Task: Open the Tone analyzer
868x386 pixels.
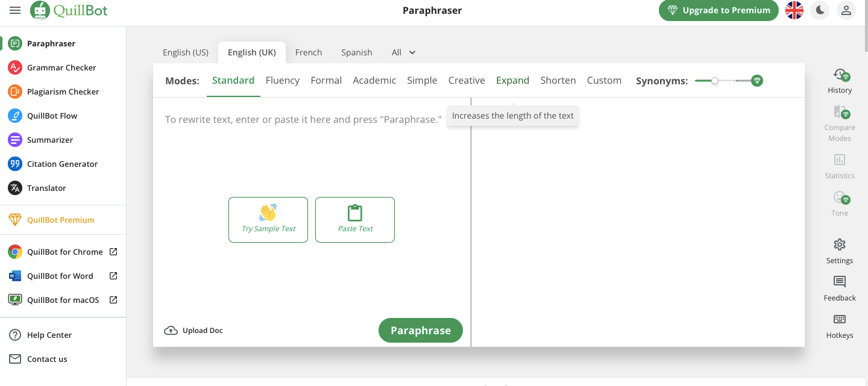Action: (x=840, y=204)
